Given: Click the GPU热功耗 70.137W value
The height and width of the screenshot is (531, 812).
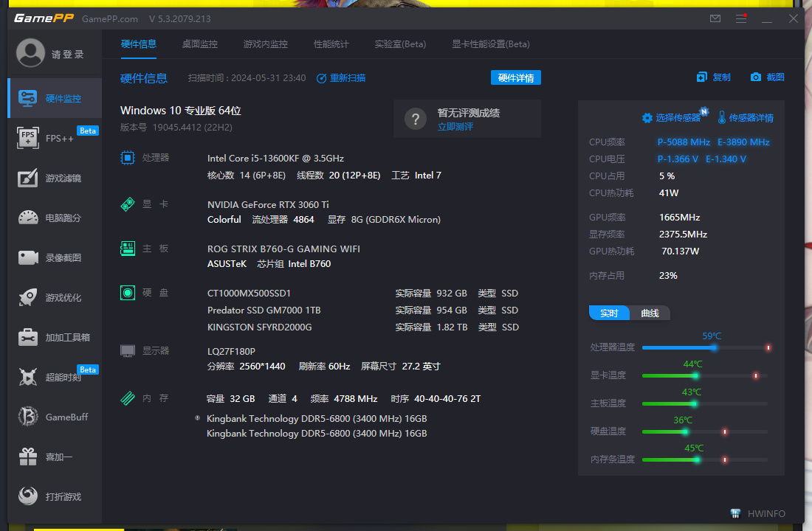Looking at the screenshot, I should (x=680, y=251).
